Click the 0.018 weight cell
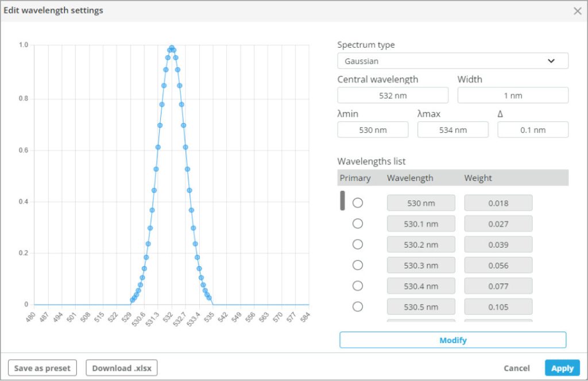Image resolution: width=588 pixels, height=381 pixels. (498, 203)
